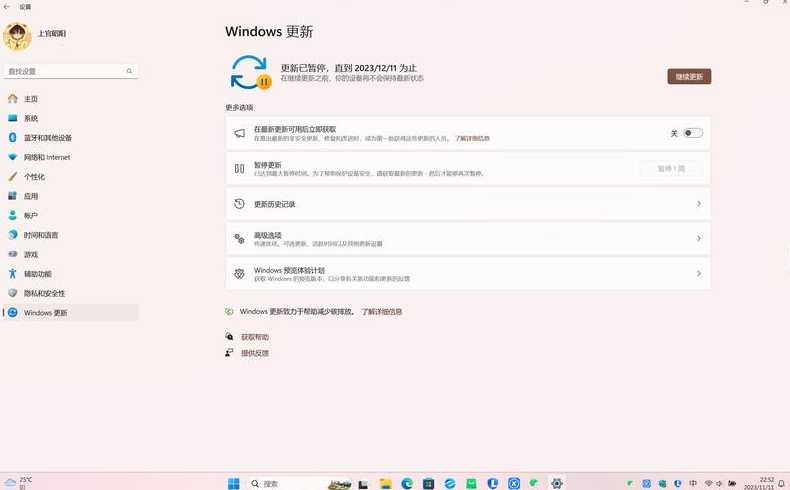Screen dimensions: 790x490
Task: Select the 系统 monitor icon in sidebar
Action: [13, 118]
